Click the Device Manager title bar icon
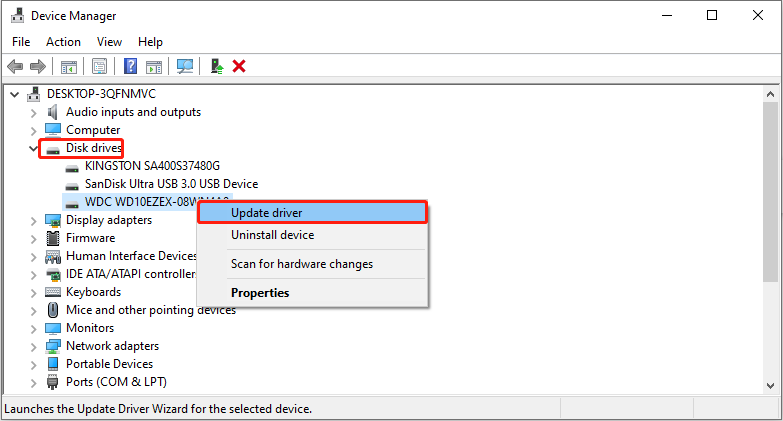This screenshot has height=421, width=783. coord(17,15)
